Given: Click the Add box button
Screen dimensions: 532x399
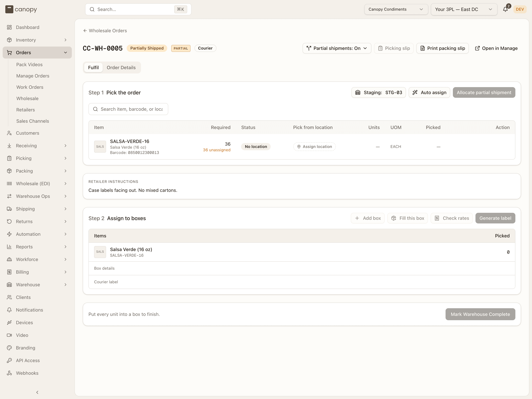Looking at the screenshot, I should coord(367,218).
